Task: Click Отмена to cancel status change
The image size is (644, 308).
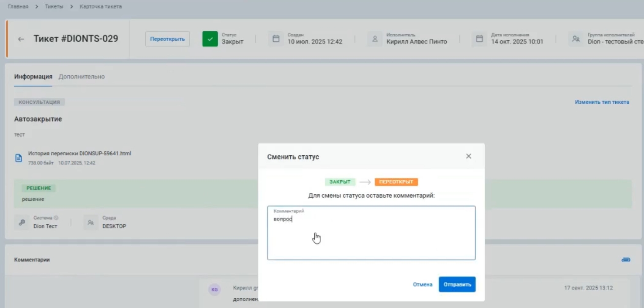Action: (423, 285)
